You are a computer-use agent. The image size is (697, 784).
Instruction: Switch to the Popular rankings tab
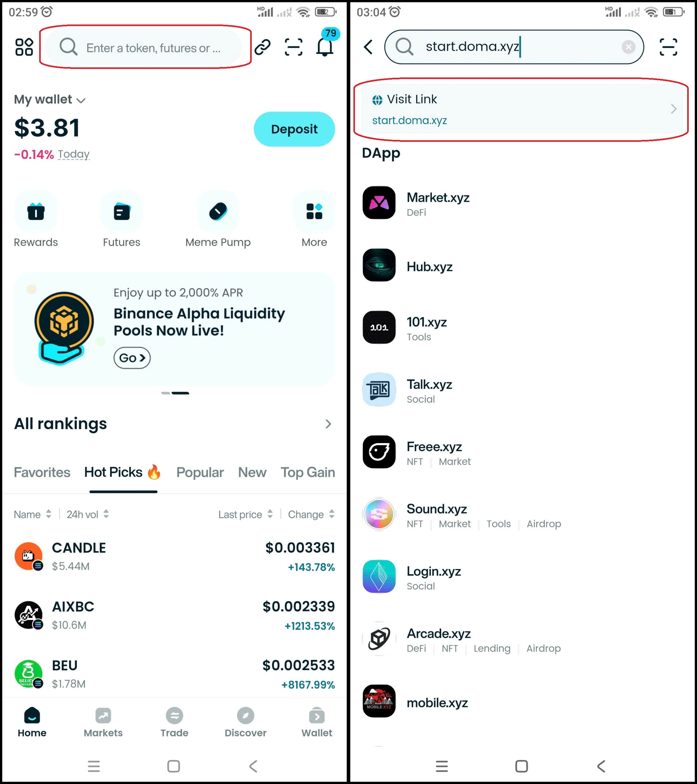pos(200,472)
